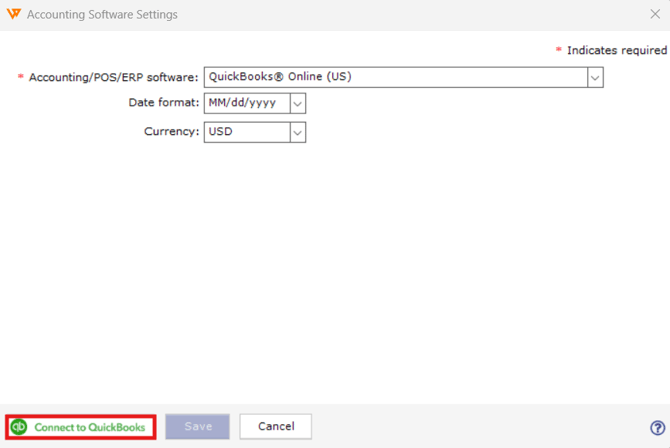Click the Connect to QuickBooks button
Viewport: 670px width, 448px height.
(81, 427)
